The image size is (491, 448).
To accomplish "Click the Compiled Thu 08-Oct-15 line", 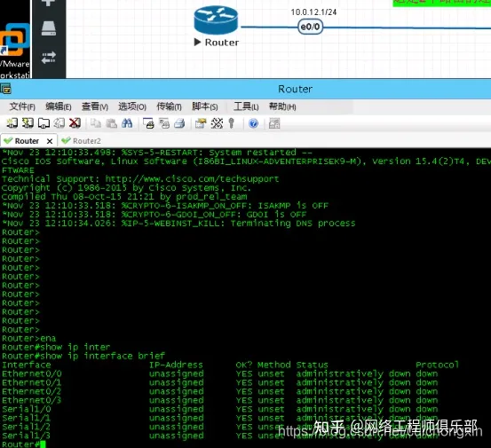I will pos(124,197).
